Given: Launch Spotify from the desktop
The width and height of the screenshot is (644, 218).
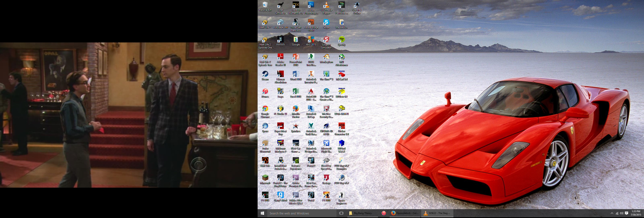Looking at the screenshot, I should (342, 41).
